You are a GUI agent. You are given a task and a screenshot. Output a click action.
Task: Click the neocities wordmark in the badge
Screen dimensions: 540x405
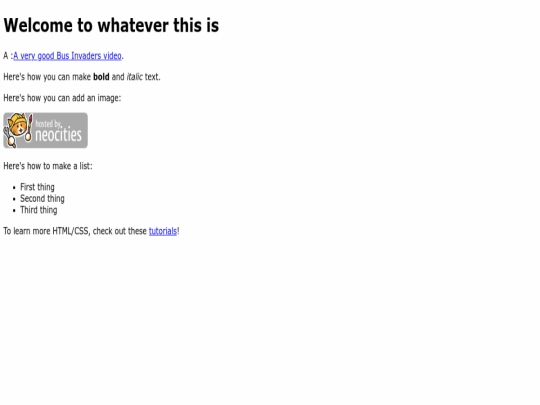(58, 135)
